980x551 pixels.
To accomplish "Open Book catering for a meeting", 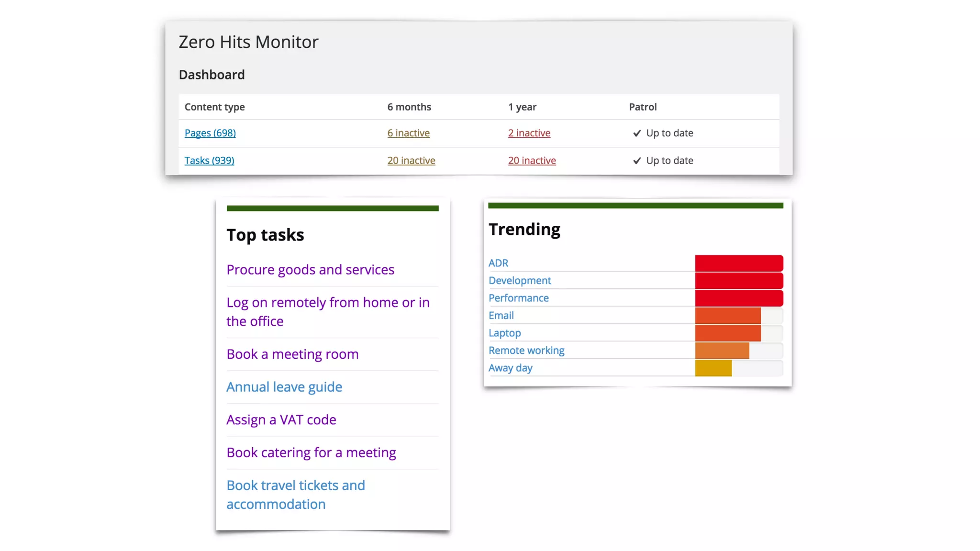I will coord(311,452).
